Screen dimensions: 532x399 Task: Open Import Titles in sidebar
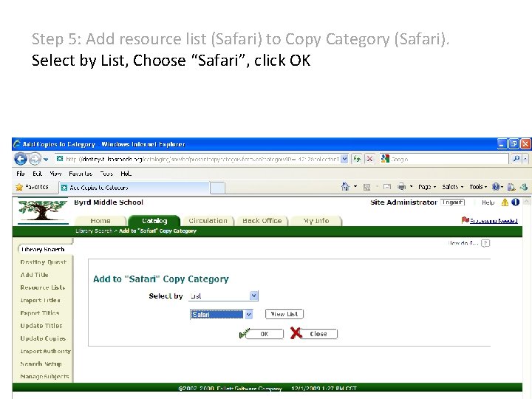40,300
